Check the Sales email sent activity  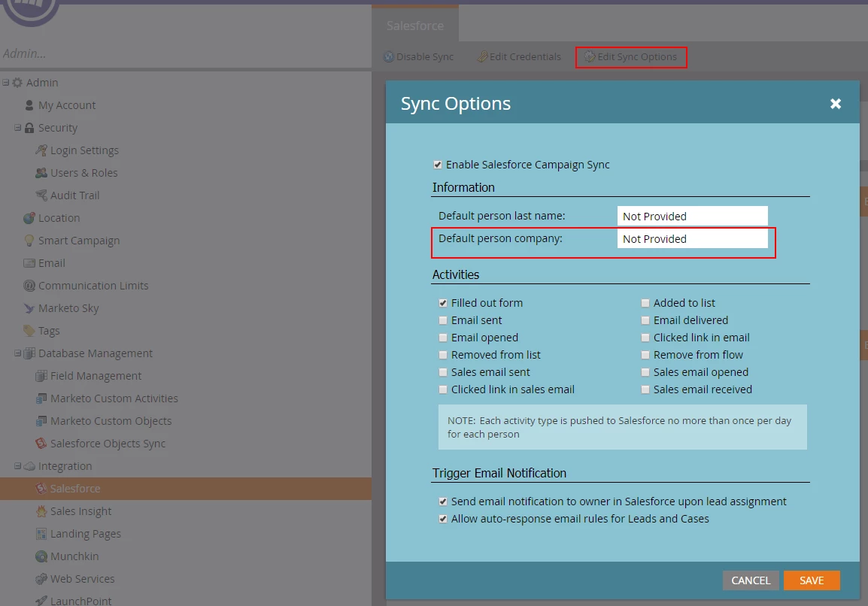[443, 372]
